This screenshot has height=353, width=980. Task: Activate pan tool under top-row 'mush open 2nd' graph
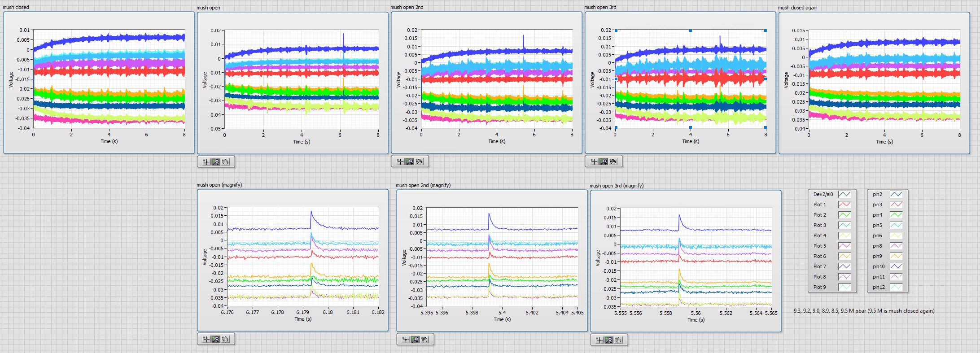420,161
